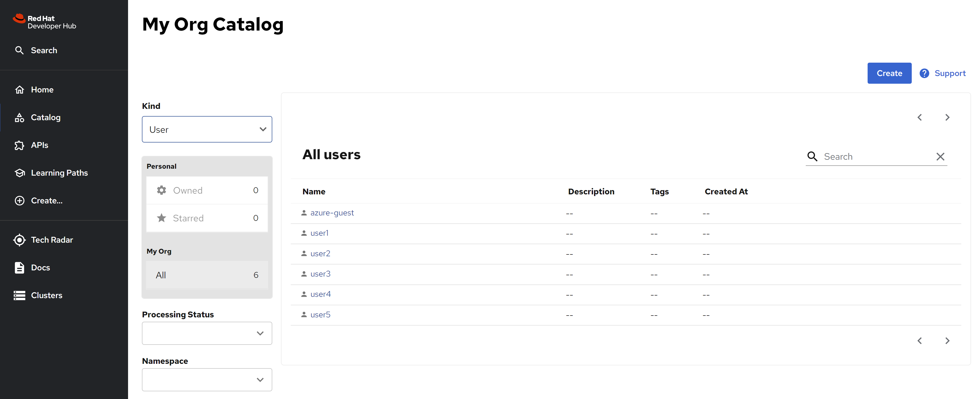This screenshot has height=399, width=980.
Task: Open Tech Radar from the sidebar
Action: (52, 240)
